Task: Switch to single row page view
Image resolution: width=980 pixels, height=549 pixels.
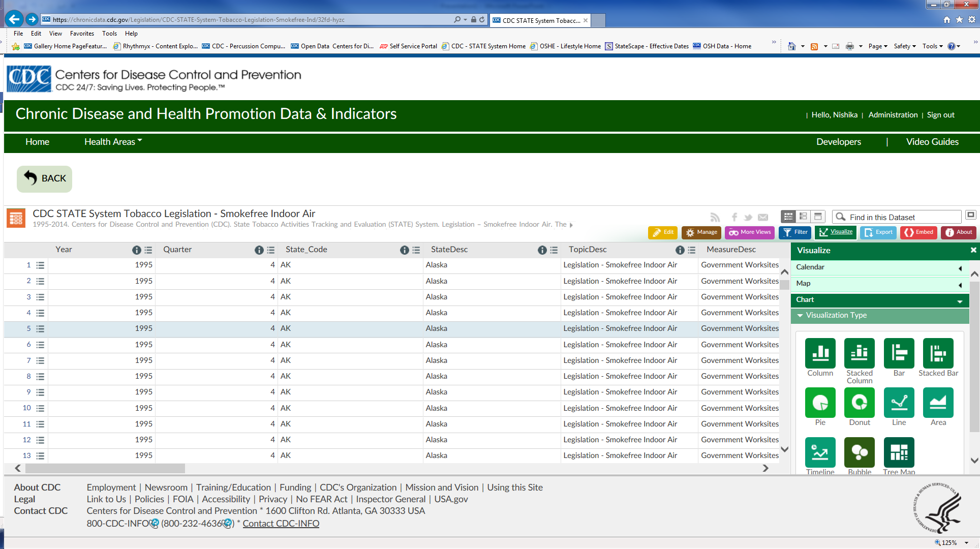Action: tap(818, 217)
